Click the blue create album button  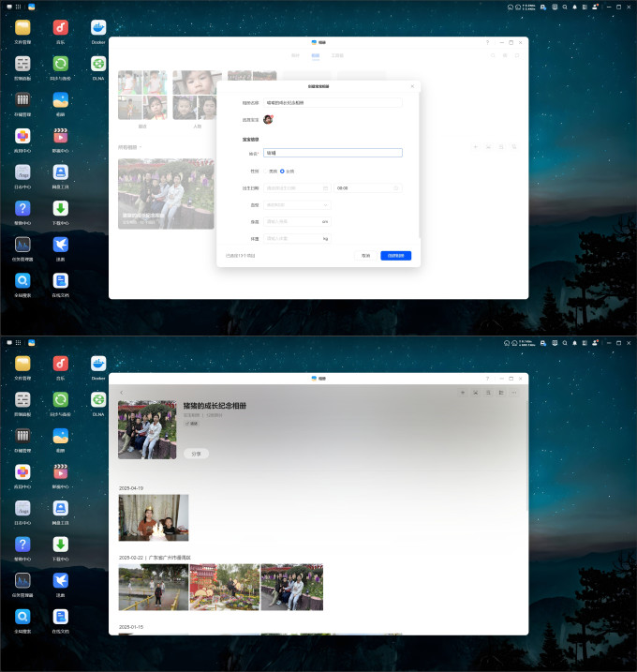coord(396,256)
